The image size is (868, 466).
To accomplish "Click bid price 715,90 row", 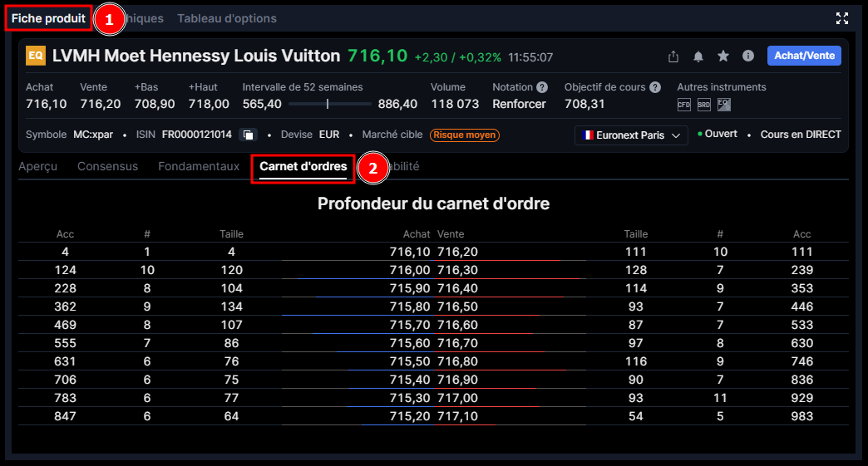I will coord(410,288).
